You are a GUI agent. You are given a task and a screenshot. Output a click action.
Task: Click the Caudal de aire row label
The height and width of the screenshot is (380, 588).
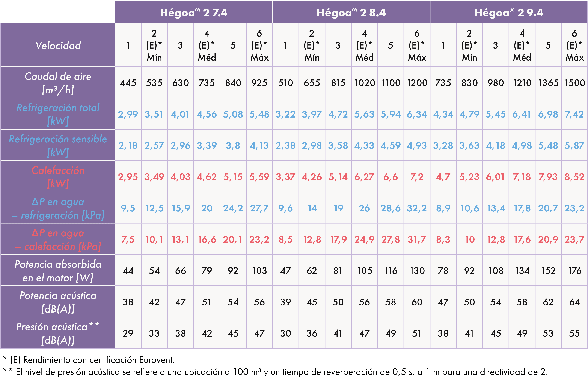coord(58,83)
